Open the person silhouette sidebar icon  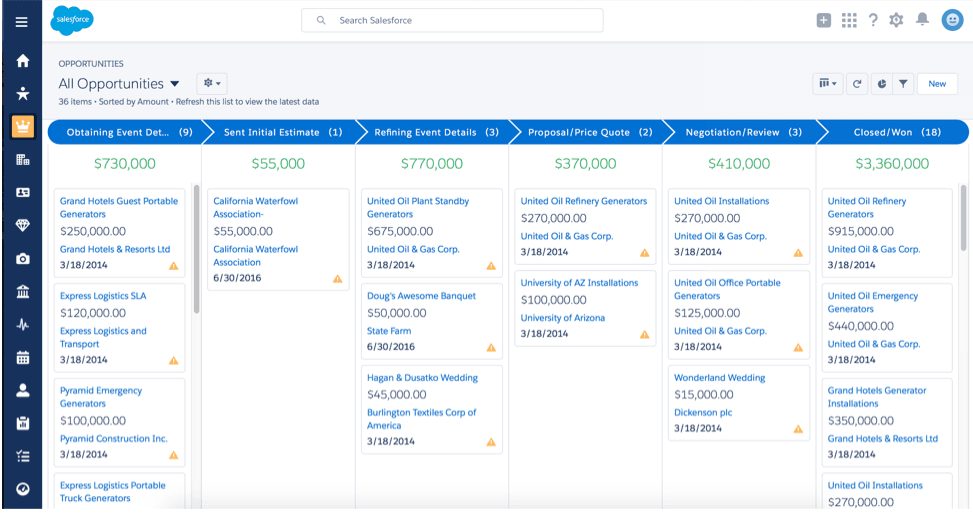coord(22,390)
